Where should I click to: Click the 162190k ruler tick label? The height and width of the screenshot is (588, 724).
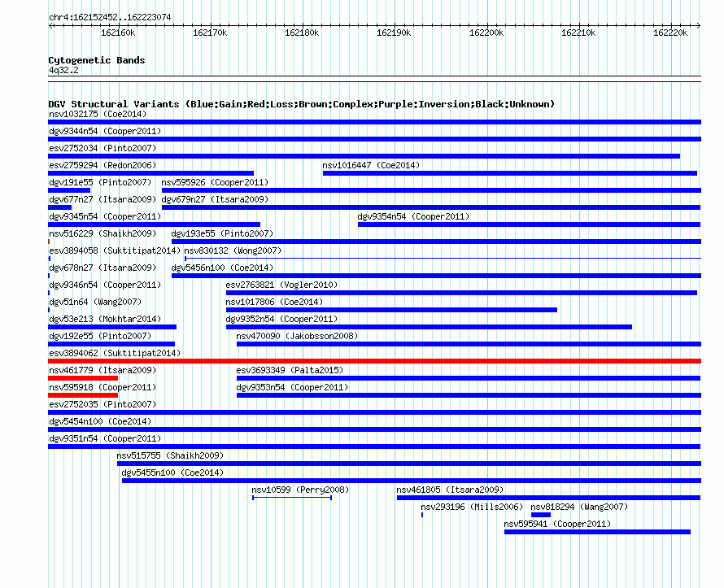(x=394, y=33)
